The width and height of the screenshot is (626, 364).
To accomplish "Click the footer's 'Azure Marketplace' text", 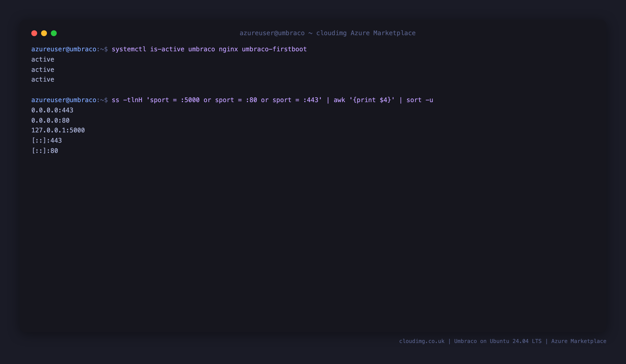I will 579,341.
